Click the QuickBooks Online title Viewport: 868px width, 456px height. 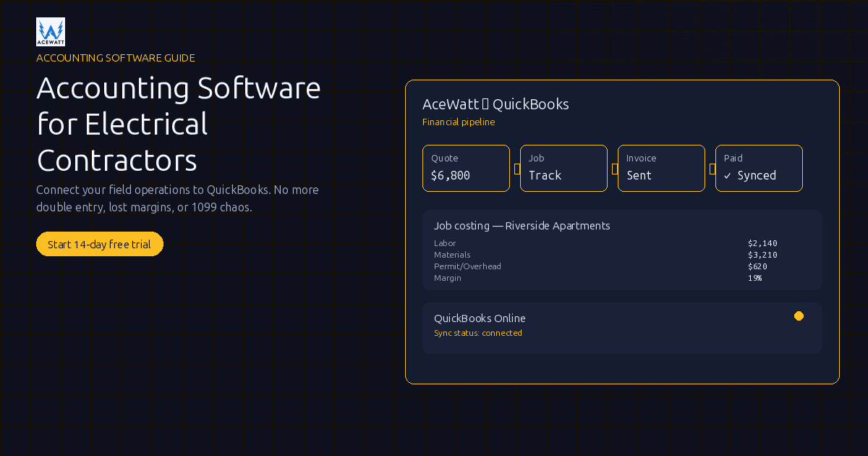click(480, 318)
